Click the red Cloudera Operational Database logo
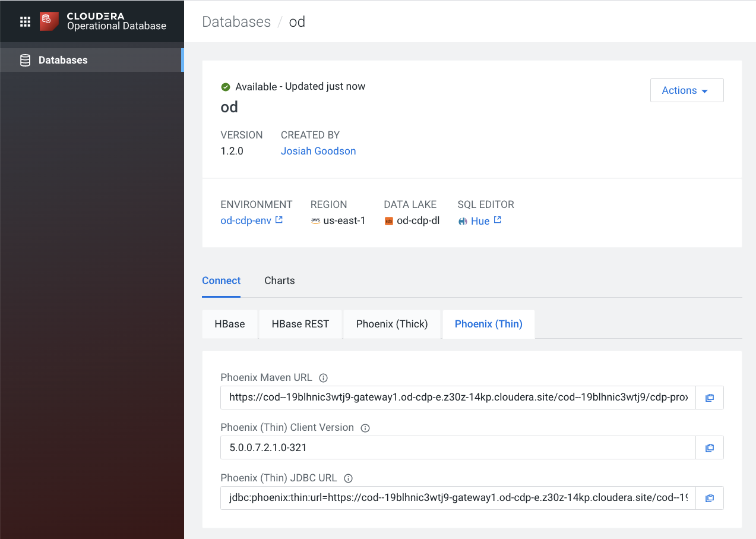 pyautogui.click(x=48, y=21)
